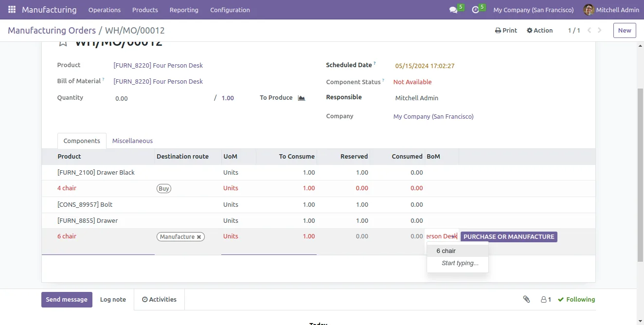644x325 pixels.
Task: Click the Following button
Action: [x=576, y=299]
